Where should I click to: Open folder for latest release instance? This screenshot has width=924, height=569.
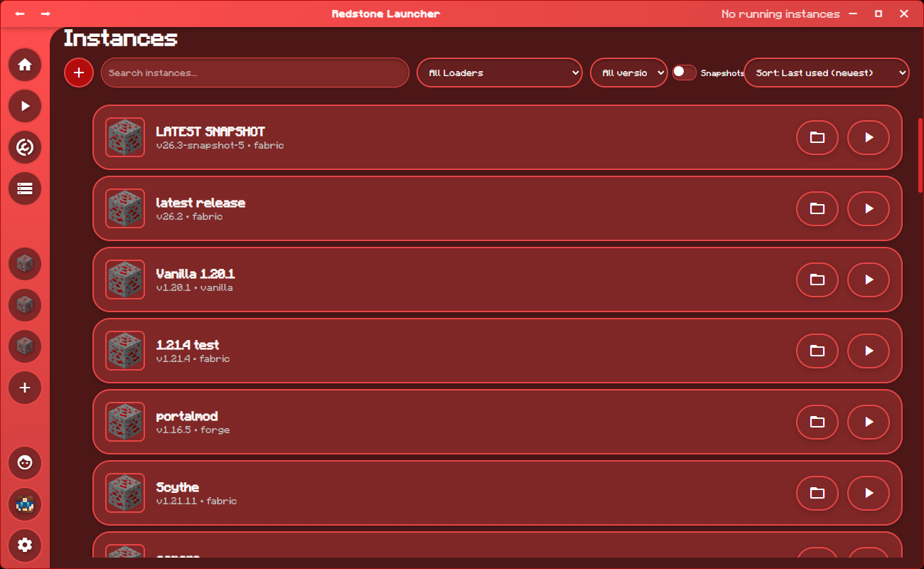tap(817, 208)
